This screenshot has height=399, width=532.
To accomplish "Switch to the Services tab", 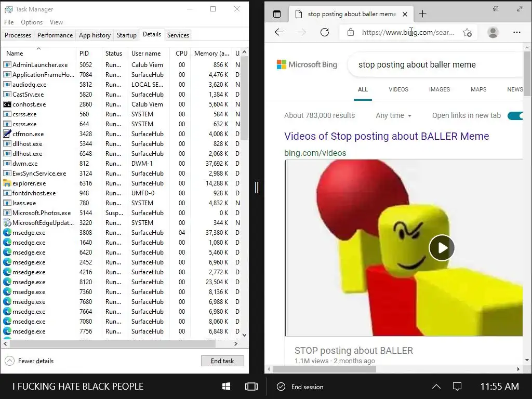I will tap(178, 35).
